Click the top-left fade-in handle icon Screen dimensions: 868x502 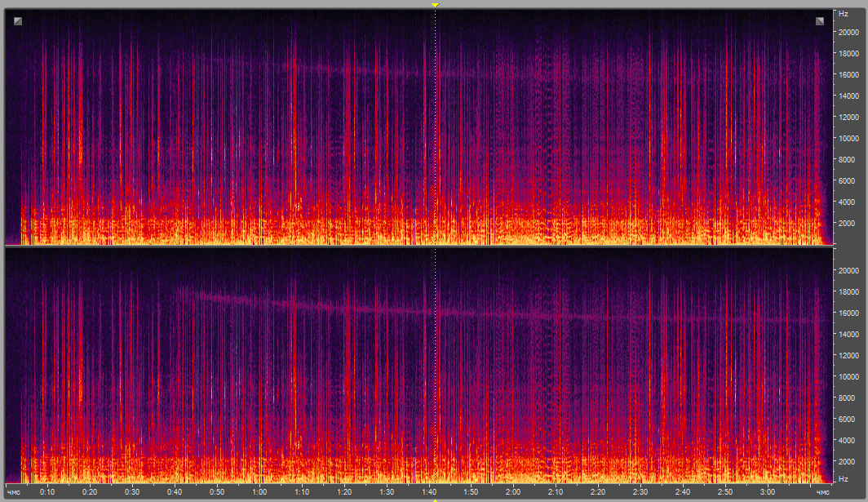click(18, 21)
